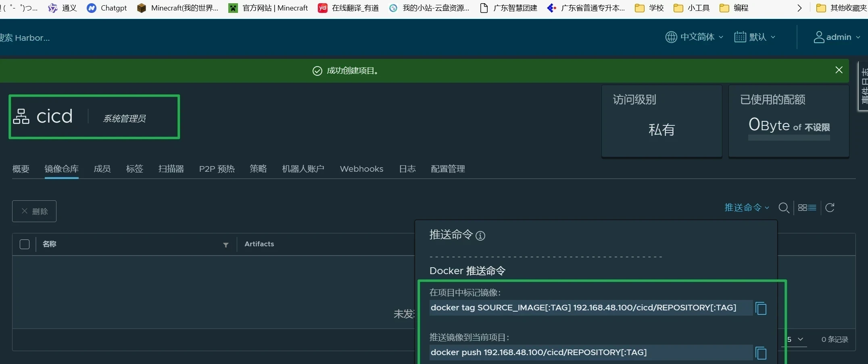The width and height of the screenshot is (868, 364).
Task: Refresh the repository list
Action: point(830,208)
